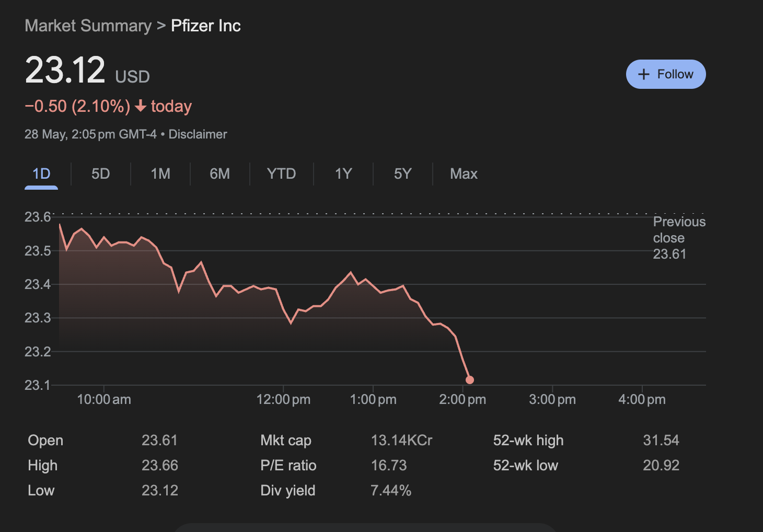Image resolution: width=763 pixels, height=532 pixels.
Task: Click the 4:00 pm axis label
Action: click(x=642, y=399)
